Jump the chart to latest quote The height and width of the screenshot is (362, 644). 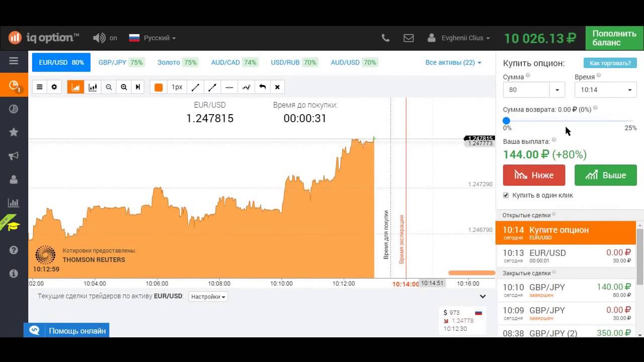pos(138,87)
